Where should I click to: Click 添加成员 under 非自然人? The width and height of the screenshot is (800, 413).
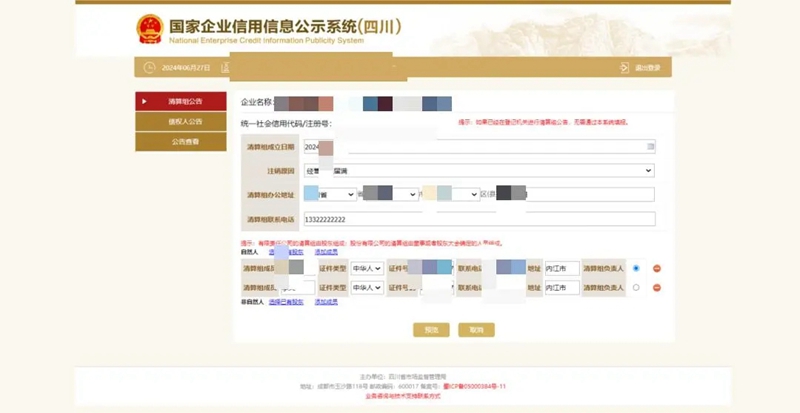(x=326, y=302)
